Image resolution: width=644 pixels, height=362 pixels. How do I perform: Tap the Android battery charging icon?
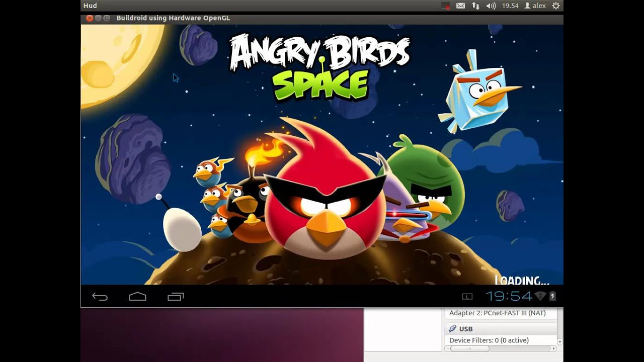click(552, 296)
